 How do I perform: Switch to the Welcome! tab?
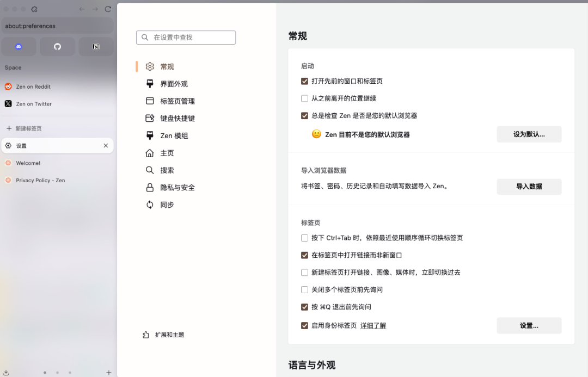57,163
